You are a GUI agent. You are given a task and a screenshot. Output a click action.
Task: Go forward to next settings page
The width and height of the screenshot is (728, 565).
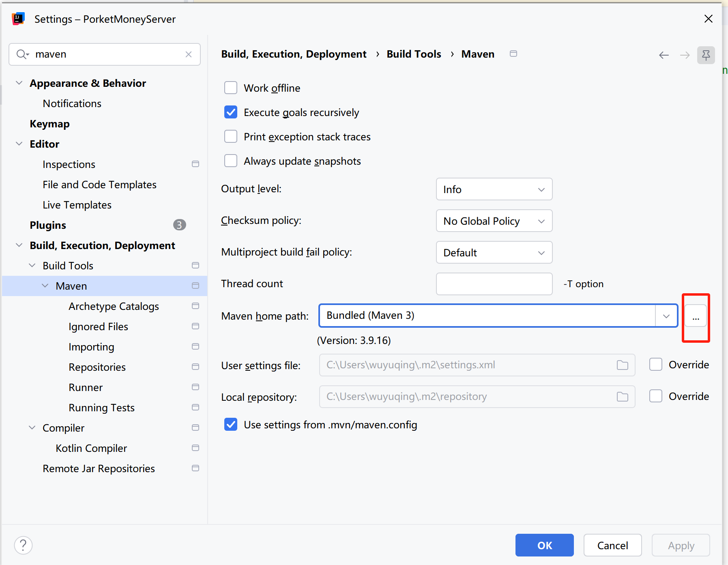[685, 55]
